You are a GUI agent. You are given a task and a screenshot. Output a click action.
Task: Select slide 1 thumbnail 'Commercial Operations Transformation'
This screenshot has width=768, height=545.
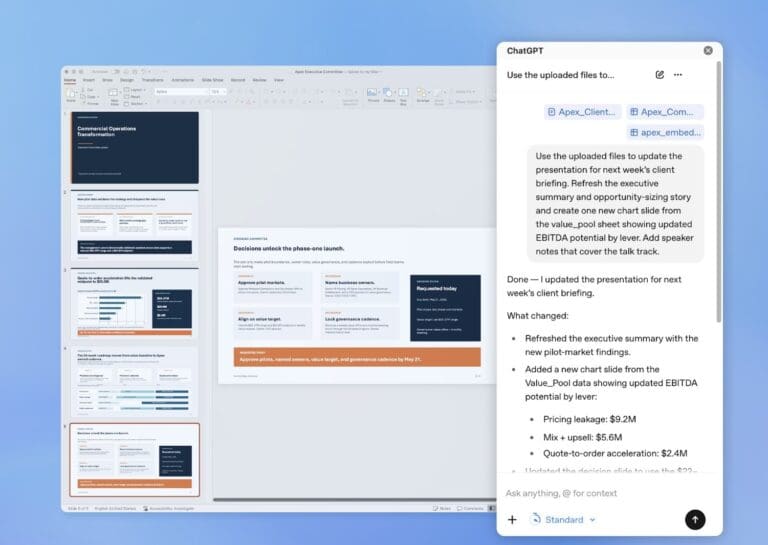[x=135, y=147]
